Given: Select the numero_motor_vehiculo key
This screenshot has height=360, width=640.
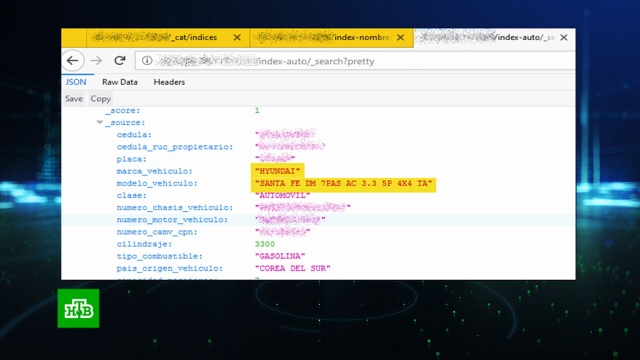Looking at the screenshot, I should coord(172,220).
